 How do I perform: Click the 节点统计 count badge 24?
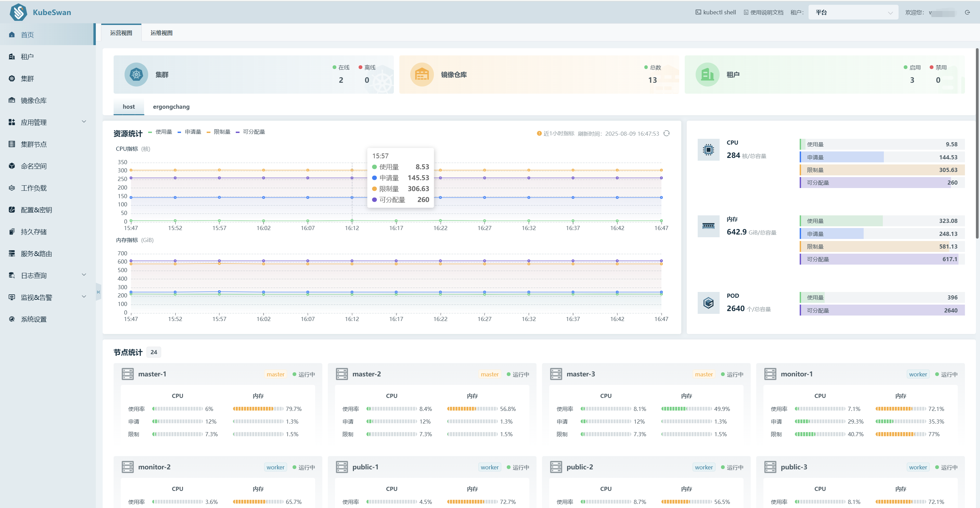tap(154, 352)
